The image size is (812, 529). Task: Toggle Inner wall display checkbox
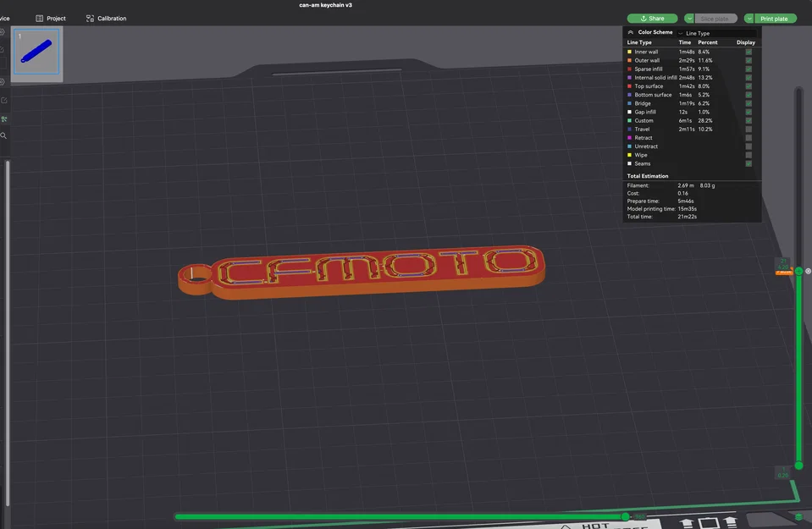[748, 52]
